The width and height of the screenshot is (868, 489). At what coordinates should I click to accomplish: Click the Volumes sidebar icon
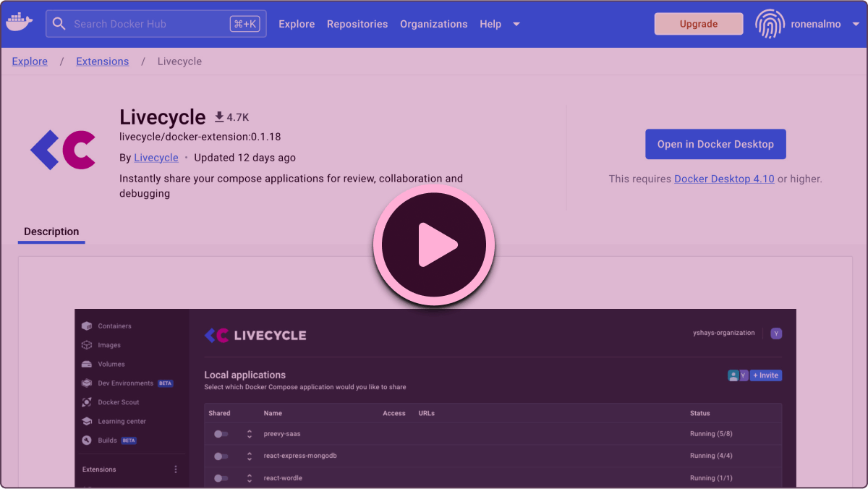pyautogui.click(x=87, y=364)
